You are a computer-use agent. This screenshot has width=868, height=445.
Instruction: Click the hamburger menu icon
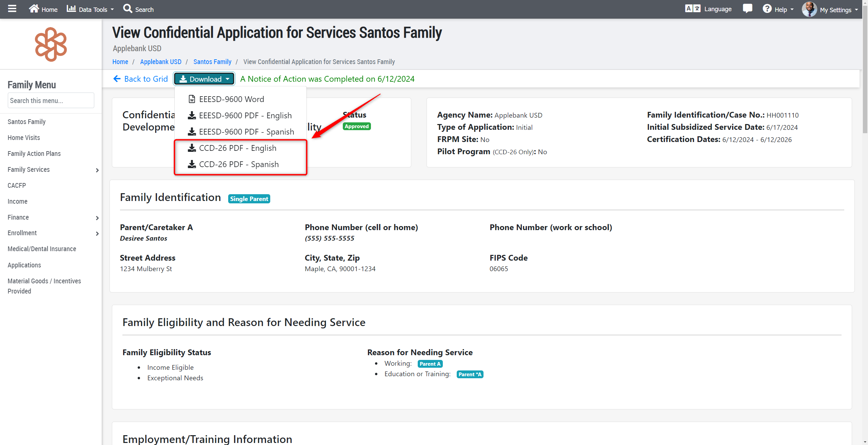coord(12,9)
